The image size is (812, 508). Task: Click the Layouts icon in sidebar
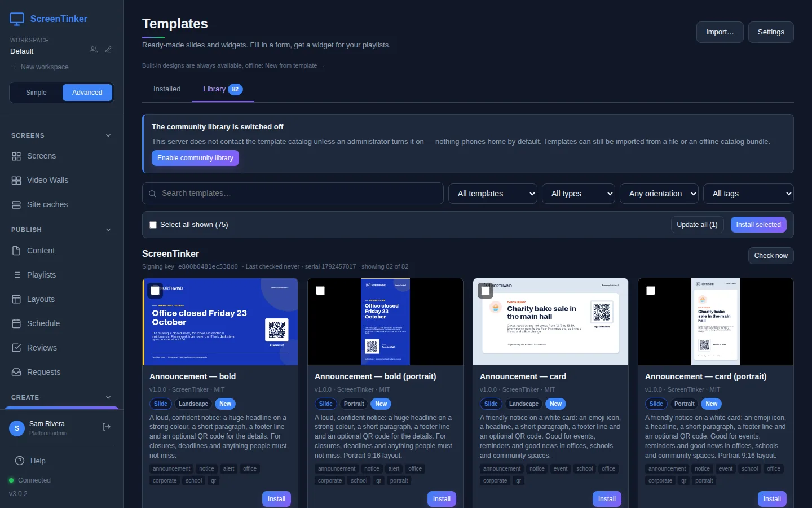point(16,299)
